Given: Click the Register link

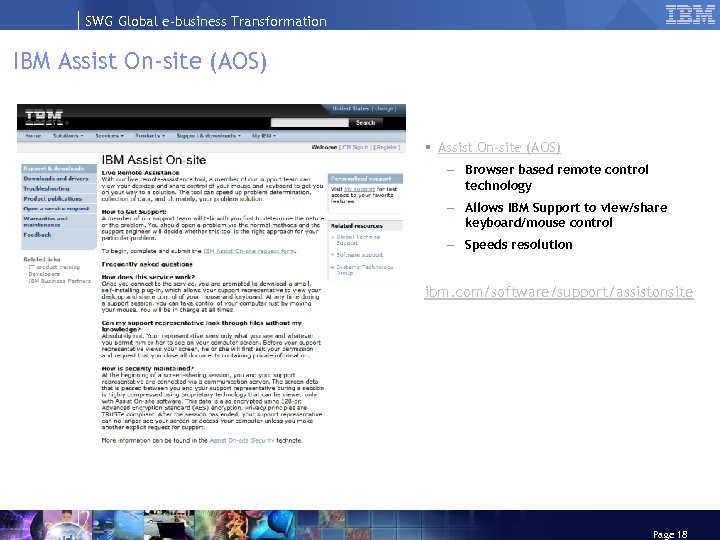Looking at the screenshot, I should coord(387,147).
